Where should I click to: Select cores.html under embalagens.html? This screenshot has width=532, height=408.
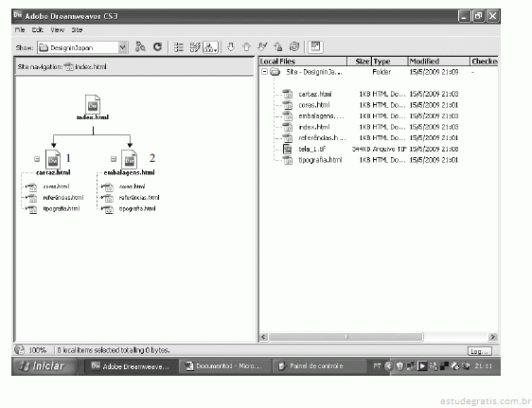pos(132,186)
